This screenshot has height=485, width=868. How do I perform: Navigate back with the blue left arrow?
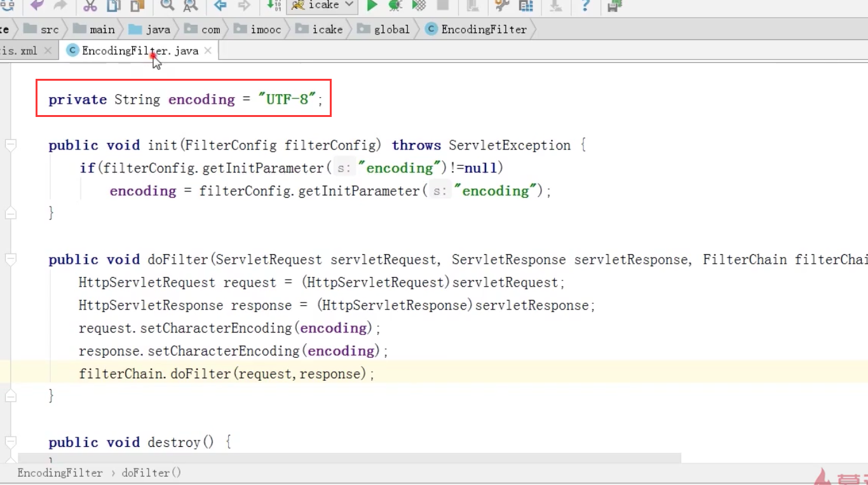(x=220, y=6)
